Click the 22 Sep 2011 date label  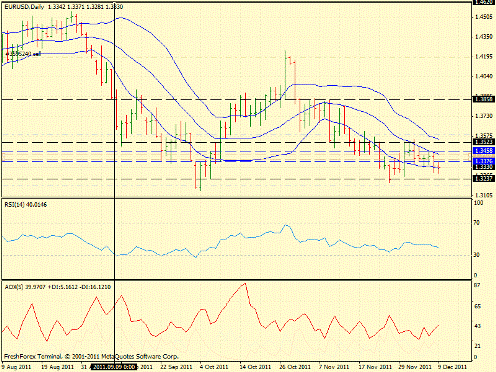[176, 367]
